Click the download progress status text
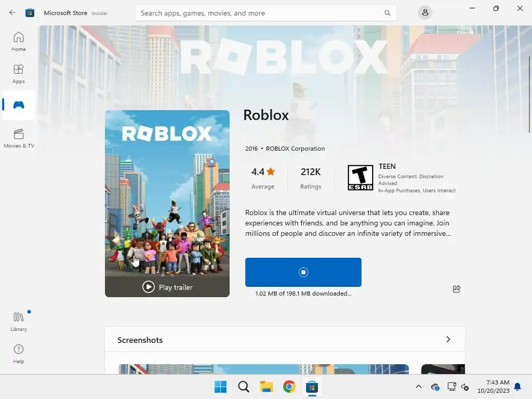Screen dimensions: 532x399 (303, 294)
